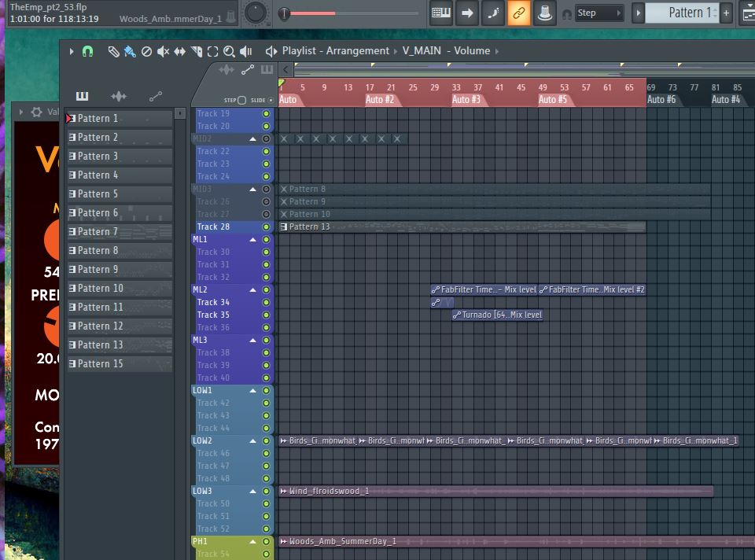Open settings gear in background plugin window
The height and width of the screenshot is (560, 755).
pyautogui.click(x=37, y=112)
